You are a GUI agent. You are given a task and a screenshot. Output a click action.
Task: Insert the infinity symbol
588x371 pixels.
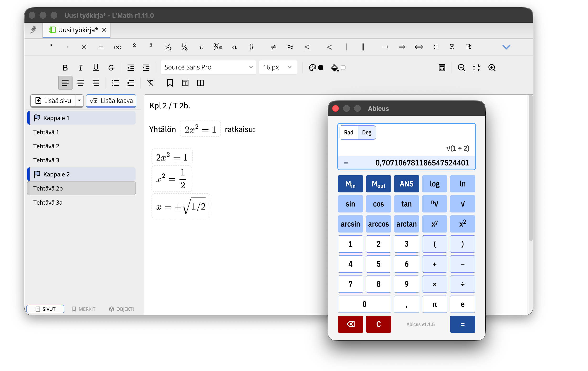[117, 47]
